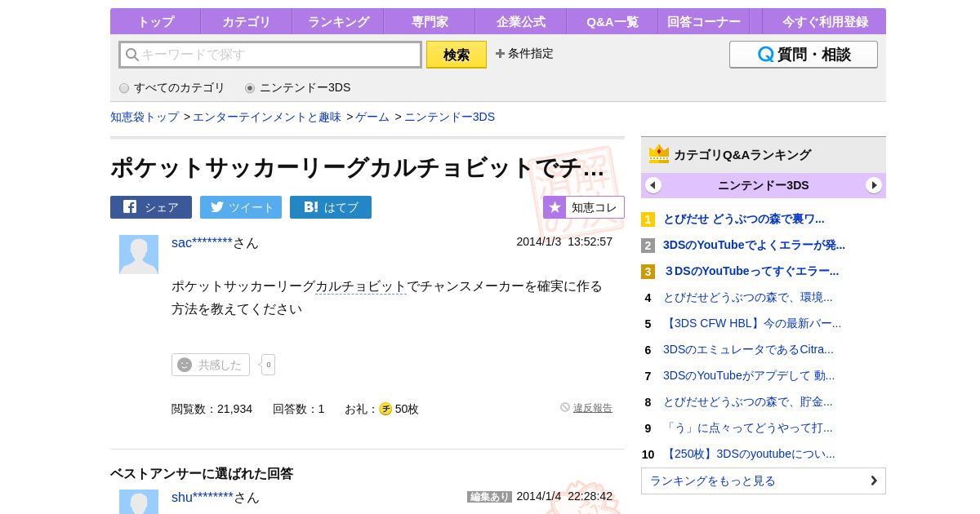The image size is (980, 514).
Task: Open the 専門家 tab
Action: 430,22
